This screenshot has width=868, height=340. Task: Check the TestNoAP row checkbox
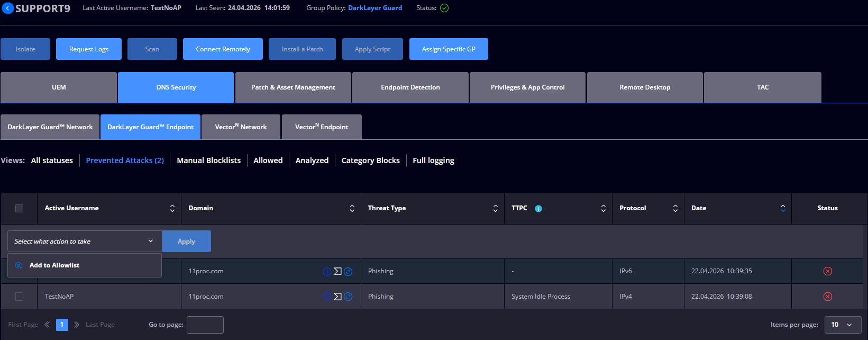coord(20,297)
